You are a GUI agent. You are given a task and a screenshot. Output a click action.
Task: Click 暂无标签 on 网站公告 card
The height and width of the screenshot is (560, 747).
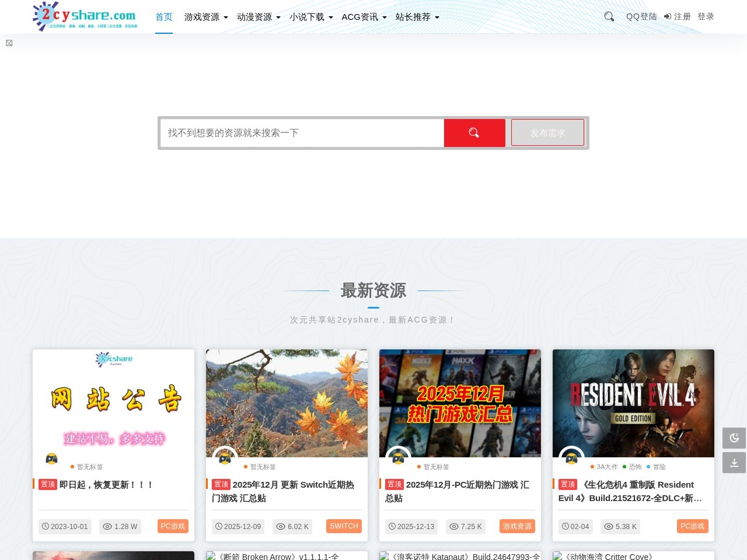[87, 467]
